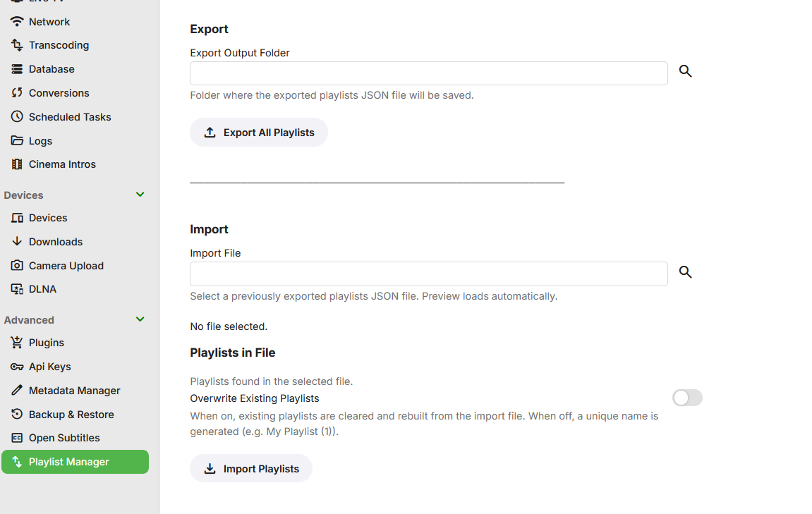Open the Plugins page via cart icon
This screenshot has height=514, width=812.
[17, 343]
